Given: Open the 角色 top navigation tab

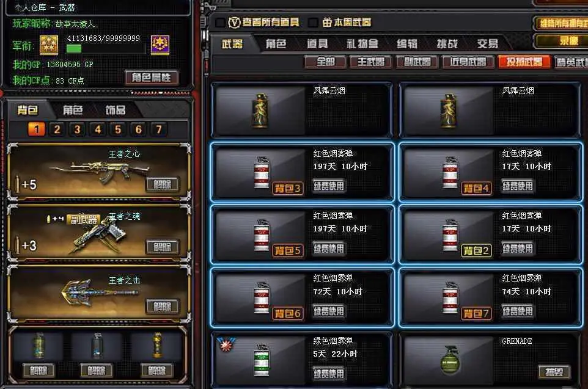Looking at the screenshot, I should (276, 44).
